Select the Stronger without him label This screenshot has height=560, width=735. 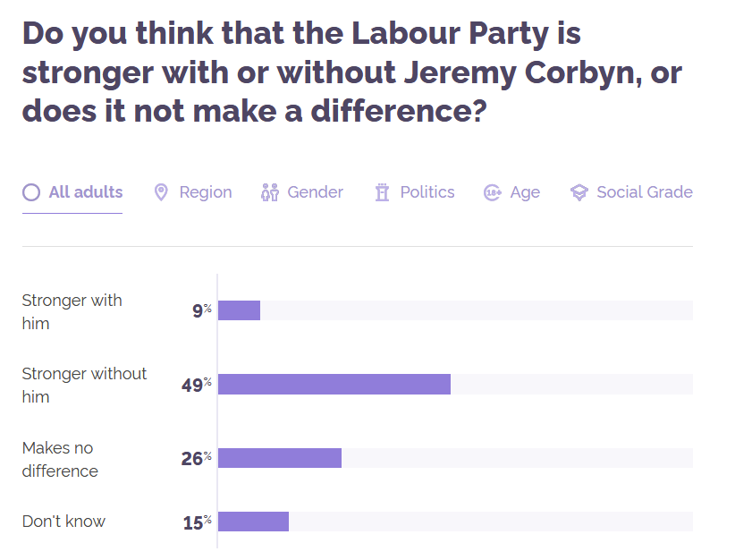pos(84,385)
